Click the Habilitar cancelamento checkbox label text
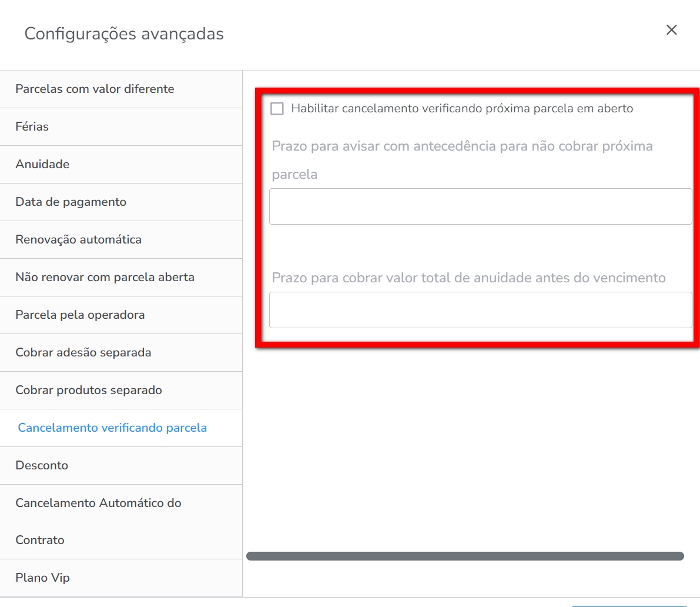Image resolution: width=700 pixels, height=607 pixels. pyautogui.click(x=462, y=109)
